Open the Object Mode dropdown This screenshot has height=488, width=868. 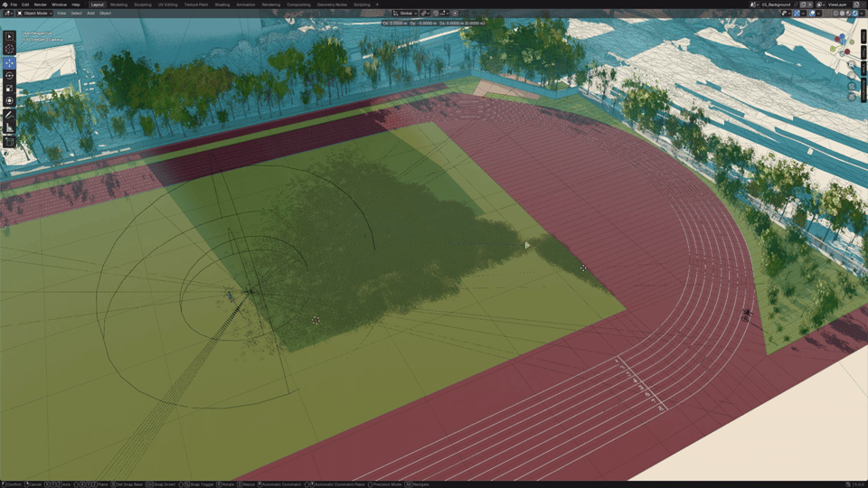[34, 13]
